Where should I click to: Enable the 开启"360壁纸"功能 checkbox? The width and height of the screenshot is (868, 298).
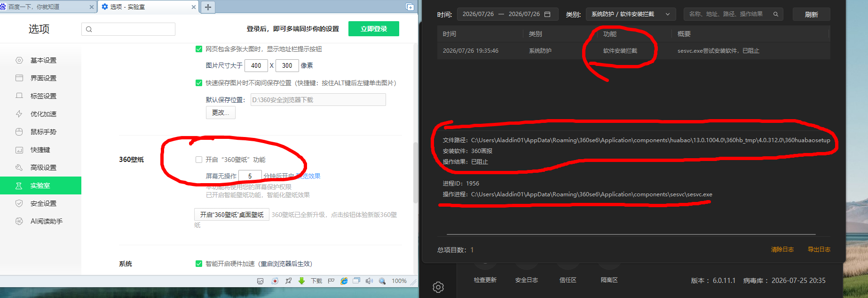198,160
